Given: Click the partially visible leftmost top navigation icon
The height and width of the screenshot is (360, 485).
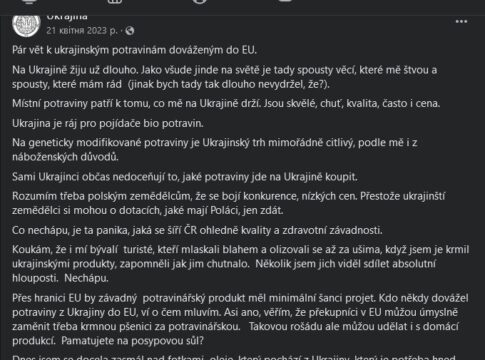Looking at the screenshot, I should pyautogui.click(x=30, y=2).
